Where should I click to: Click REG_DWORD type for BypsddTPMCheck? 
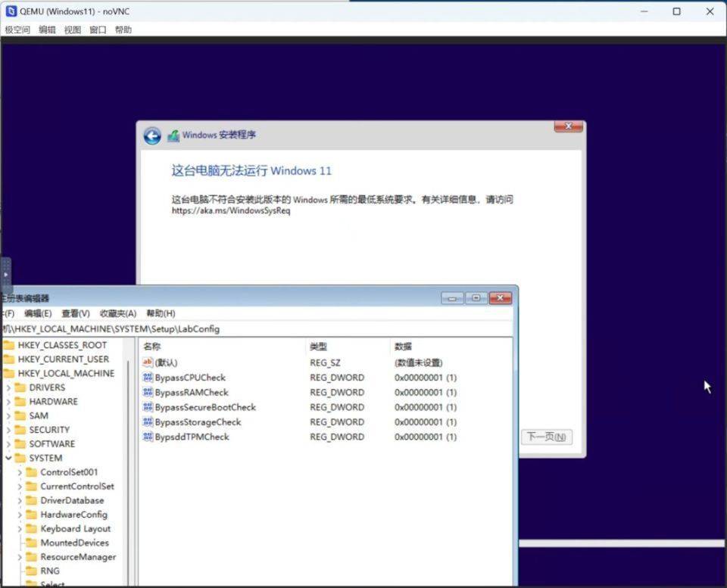(x=337, y=437)
